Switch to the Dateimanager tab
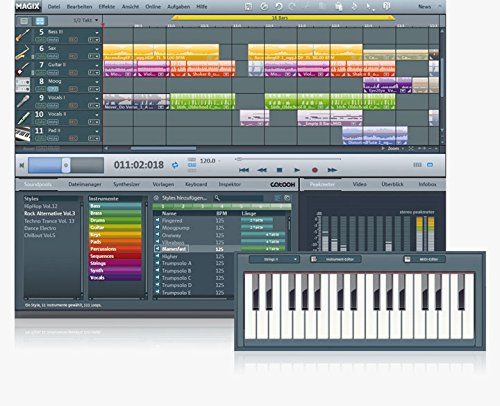Screen dimensions: 500x406 coord(85,184)
